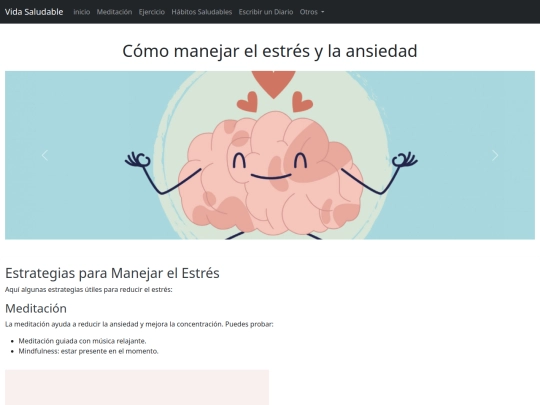Click 'Mindfulness: estar presente' list item
Viewport: 540px width, 405px height.
[89, 351]
